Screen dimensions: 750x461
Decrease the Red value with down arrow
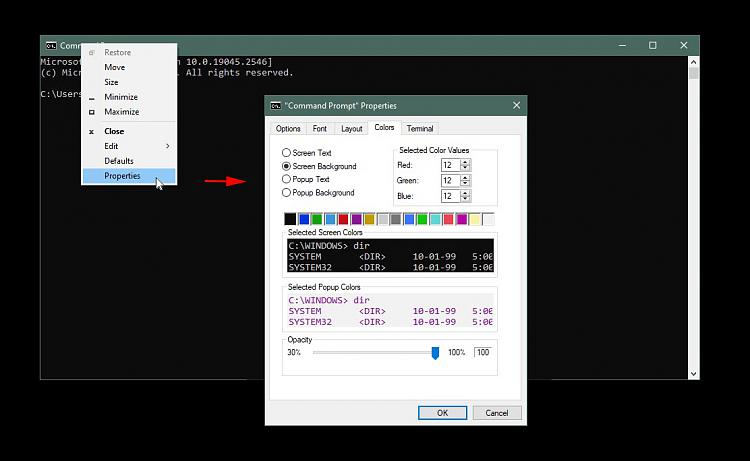[465, 168]
